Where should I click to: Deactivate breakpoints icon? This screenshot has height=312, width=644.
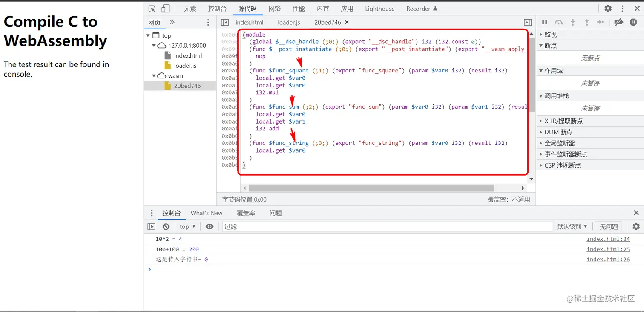619,23
